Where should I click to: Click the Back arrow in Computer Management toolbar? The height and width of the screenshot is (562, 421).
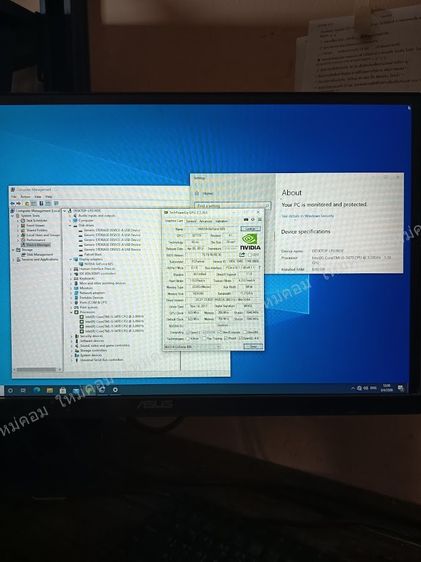pos(13,204)
